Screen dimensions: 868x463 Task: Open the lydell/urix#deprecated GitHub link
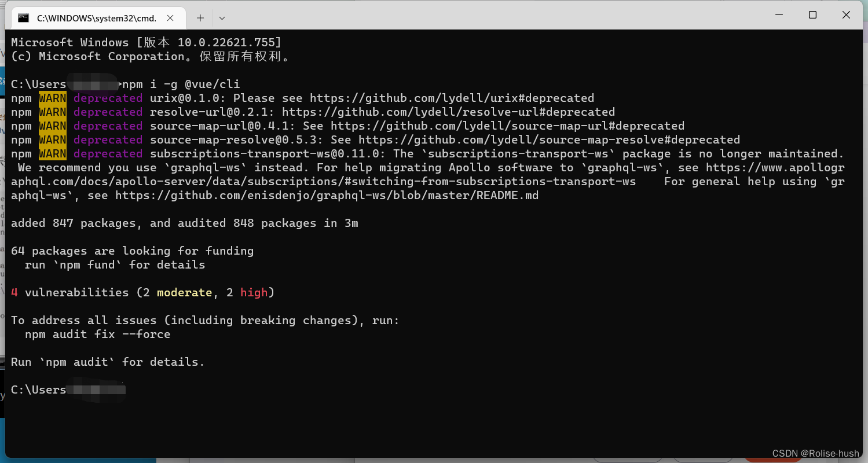[452, 98]
